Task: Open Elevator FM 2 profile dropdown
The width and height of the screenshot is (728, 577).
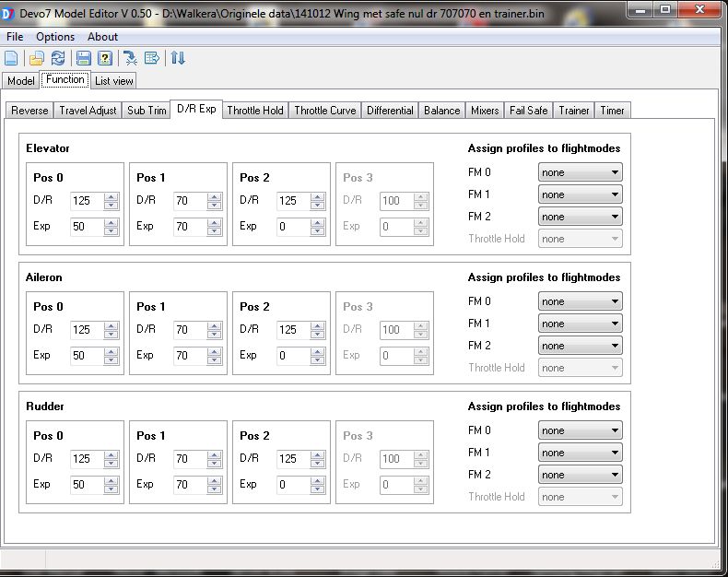Action: [581, 217]
